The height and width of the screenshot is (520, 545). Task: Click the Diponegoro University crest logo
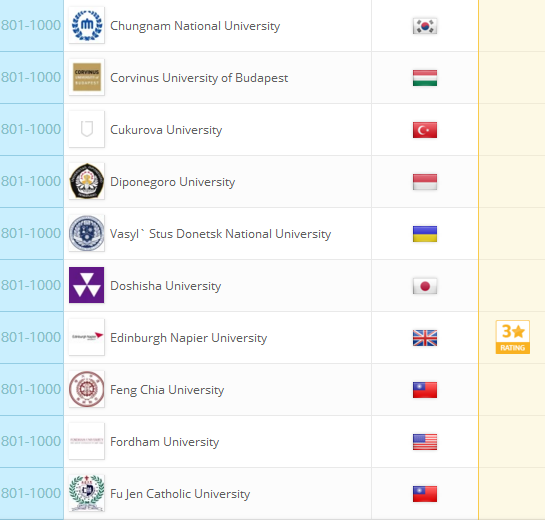point(87,181)
